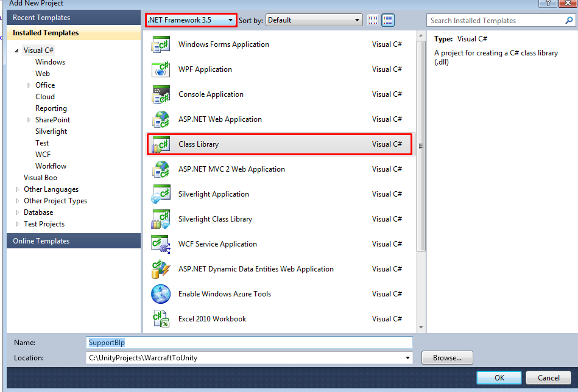Screen dimensions: 578x392
Task: Open the .NET Framework 3.5 version dropdown
Action: point(191,20)
